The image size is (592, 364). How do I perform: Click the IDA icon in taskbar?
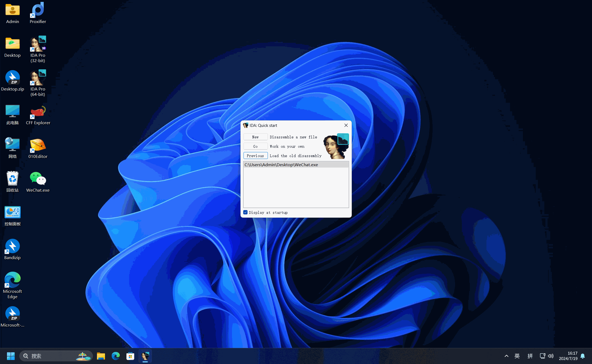pos(145,356)
